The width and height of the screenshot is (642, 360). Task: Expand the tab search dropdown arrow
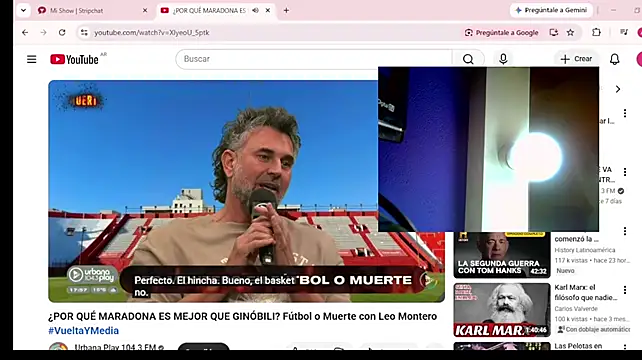coord(23,11)
